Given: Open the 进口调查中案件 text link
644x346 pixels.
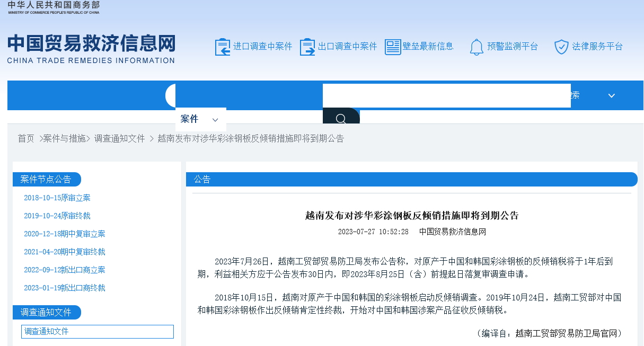Looking at the screenshot, I should point(263,47).
